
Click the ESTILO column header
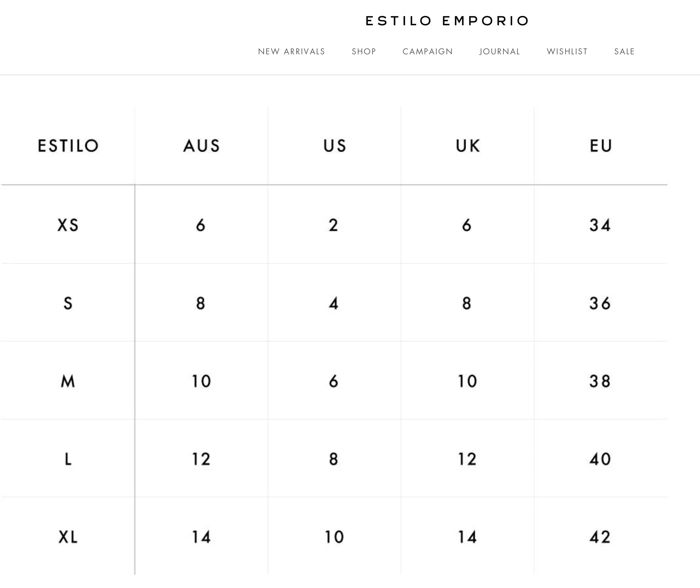(68, 146)
